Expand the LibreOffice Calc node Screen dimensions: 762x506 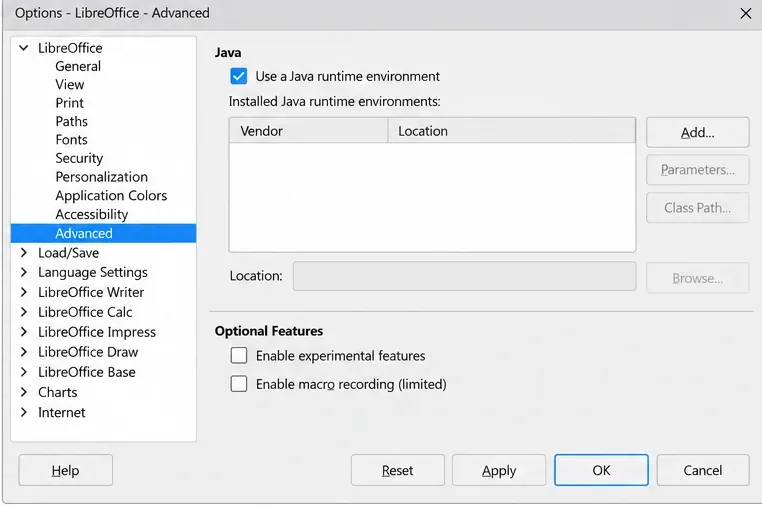(23, 312)
